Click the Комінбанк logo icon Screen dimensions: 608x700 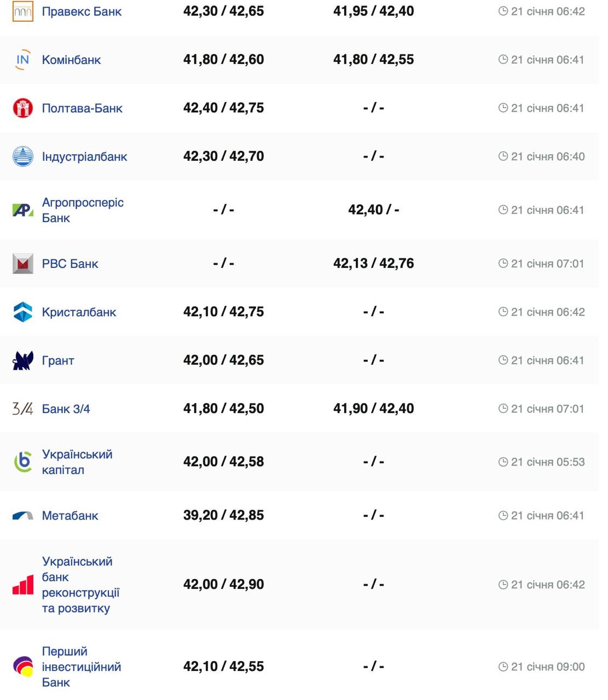pos(22,60)
